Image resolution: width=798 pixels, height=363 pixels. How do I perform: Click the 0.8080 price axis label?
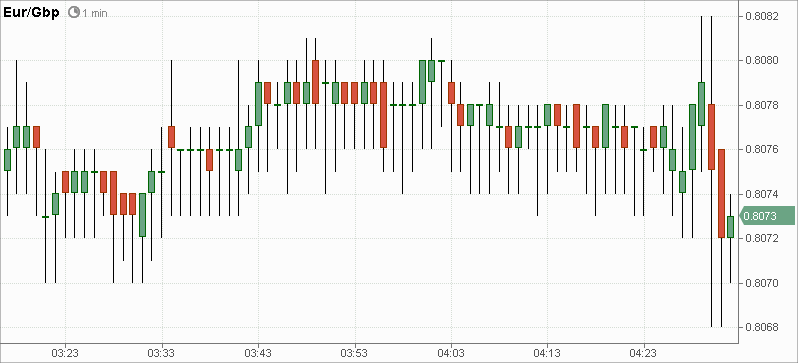point(761,61)
